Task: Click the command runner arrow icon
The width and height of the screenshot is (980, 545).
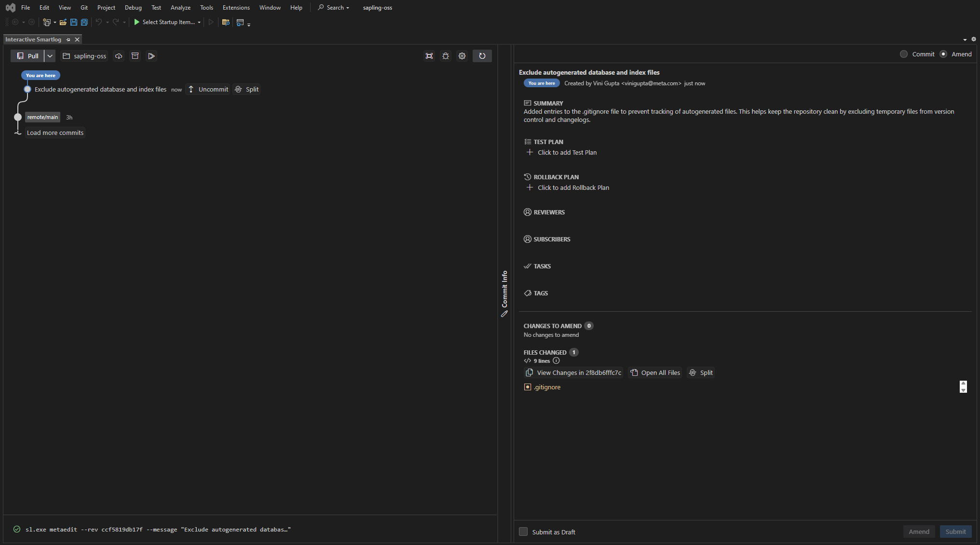Action: coord(151,56)
